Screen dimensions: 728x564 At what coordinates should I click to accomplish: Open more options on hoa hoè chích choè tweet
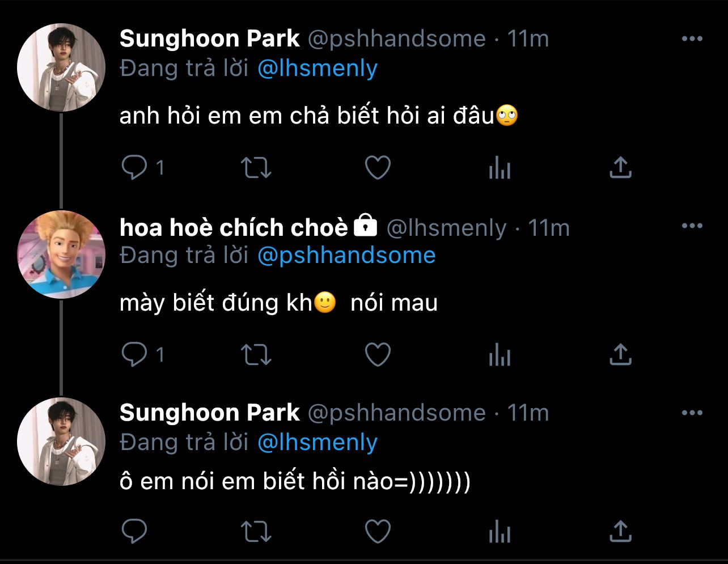click(x=692, y=226)
